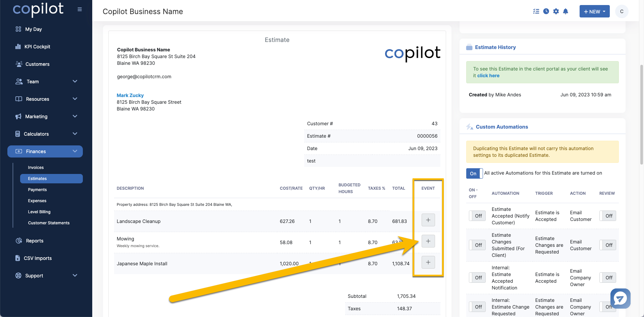Open the Reports page label
Viewport: 644px width, 317px height.
tap(35, 241)
